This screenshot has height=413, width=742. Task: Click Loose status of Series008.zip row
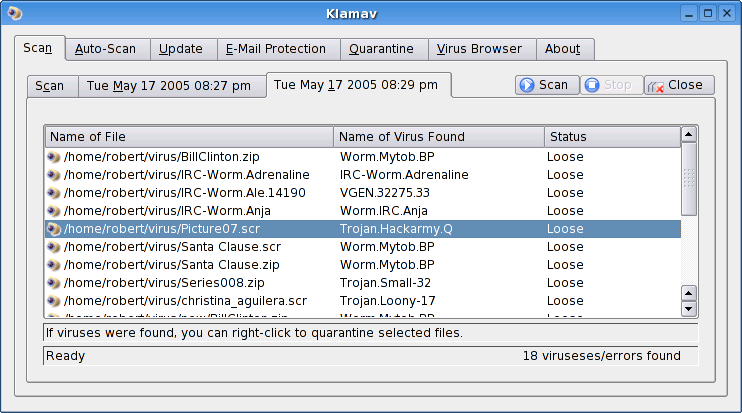tap(565, 283)
